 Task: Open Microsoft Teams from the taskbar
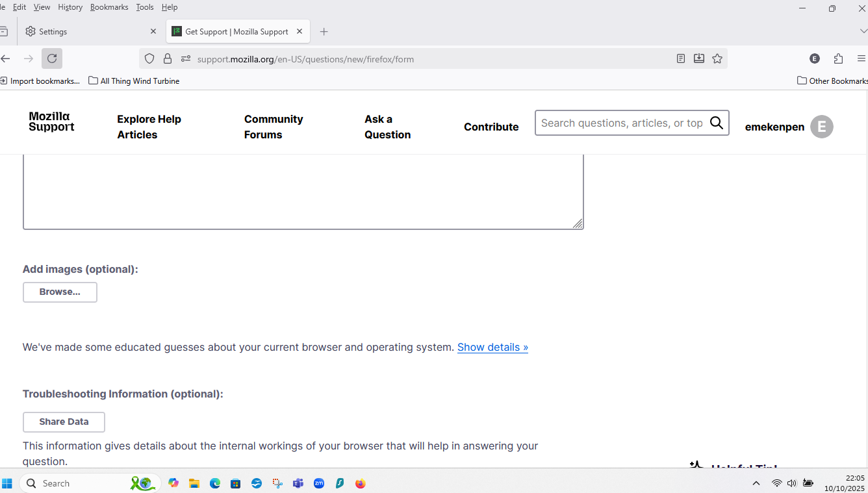(x=298, y=483)
